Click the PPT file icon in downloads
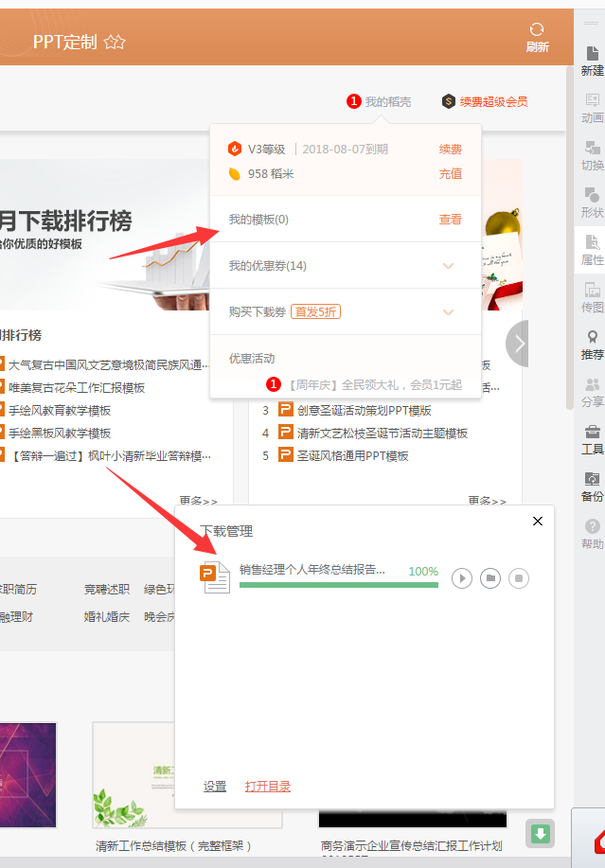 [215, 577]
